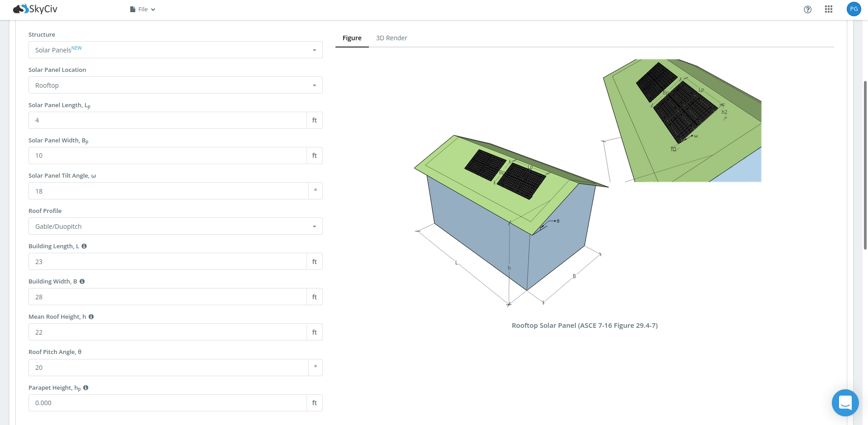Show the Mean Roof Height info tooltip
The image size is (868, 425).
pyautogui.click(x=91, y=316)
